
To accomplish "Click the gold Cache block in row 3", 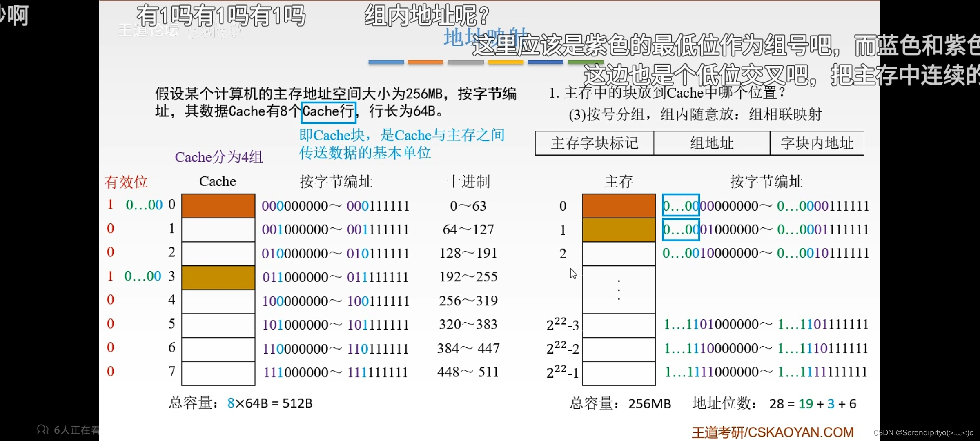I will pos(218,278).
